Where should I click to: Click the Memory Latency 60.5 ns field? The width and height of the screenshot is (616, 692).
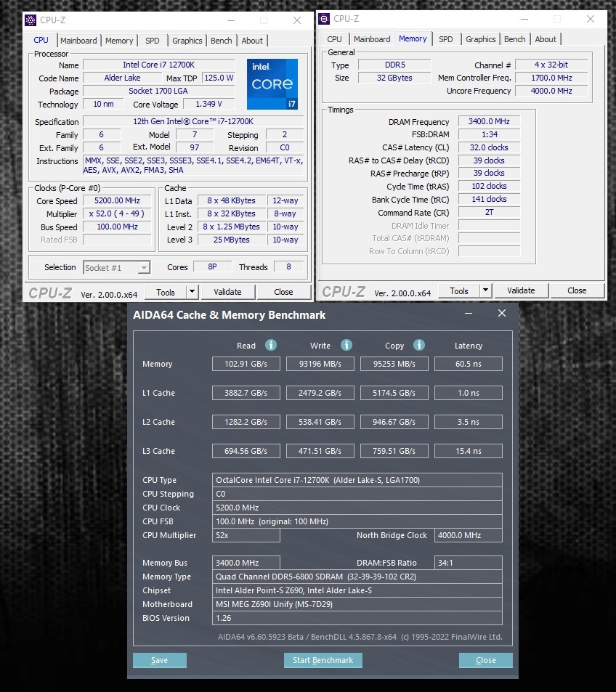tap(469, 364)
